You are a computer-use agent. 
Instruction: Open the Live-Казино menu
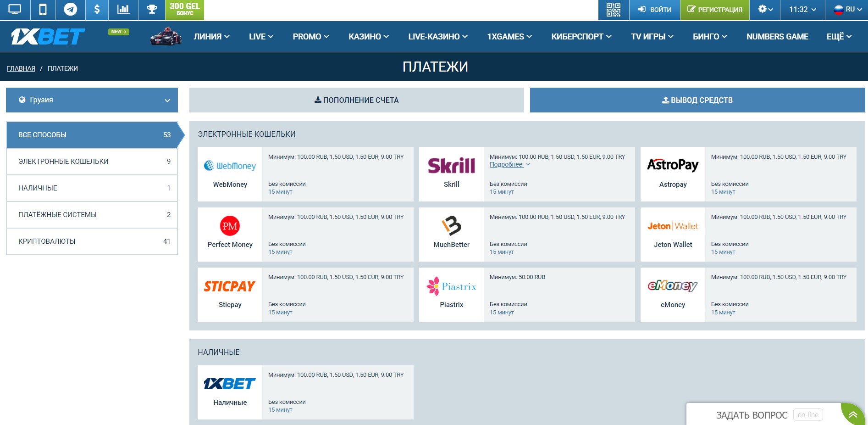point(438,37)
